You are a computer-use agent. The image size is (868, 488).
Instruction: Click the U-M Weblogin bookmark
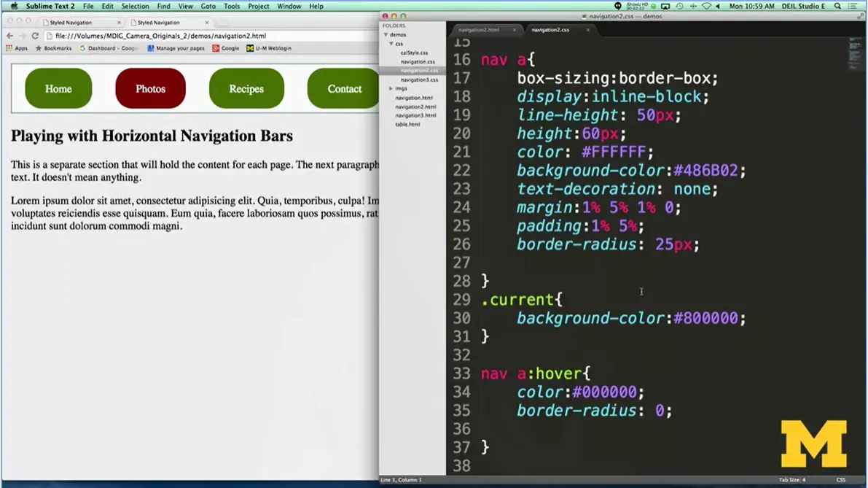[268, 48]
